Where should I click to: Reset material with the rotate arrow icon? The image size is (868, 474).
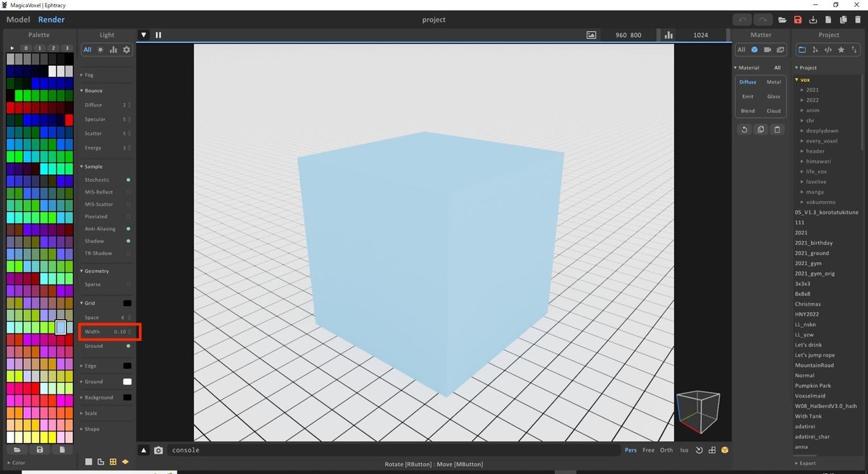pos(745,130)
